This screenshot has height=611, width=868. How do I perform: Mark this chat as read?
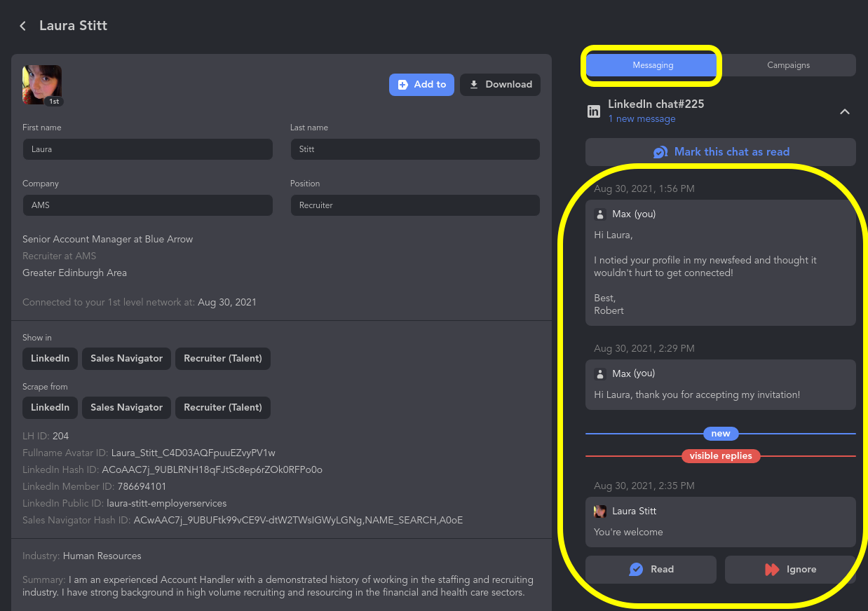[721, 152]
